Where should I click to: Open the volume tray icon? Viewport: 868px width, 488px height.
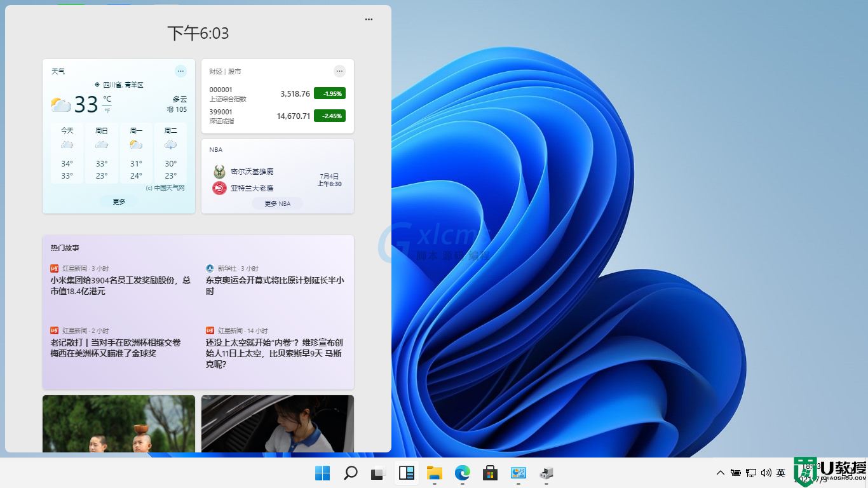[766, 473]
